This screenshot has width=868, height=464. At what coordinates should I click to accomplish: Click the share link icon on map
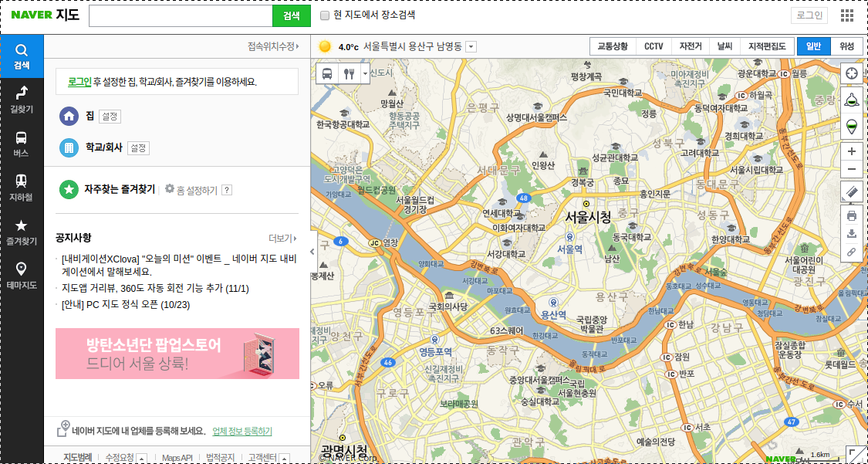[852, 252]
